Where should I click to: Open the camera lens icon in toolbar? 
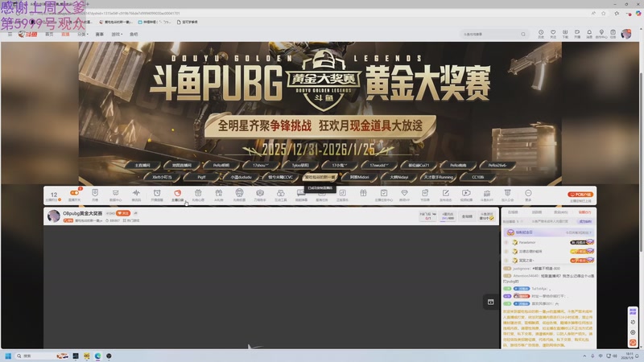click(260, 195)
